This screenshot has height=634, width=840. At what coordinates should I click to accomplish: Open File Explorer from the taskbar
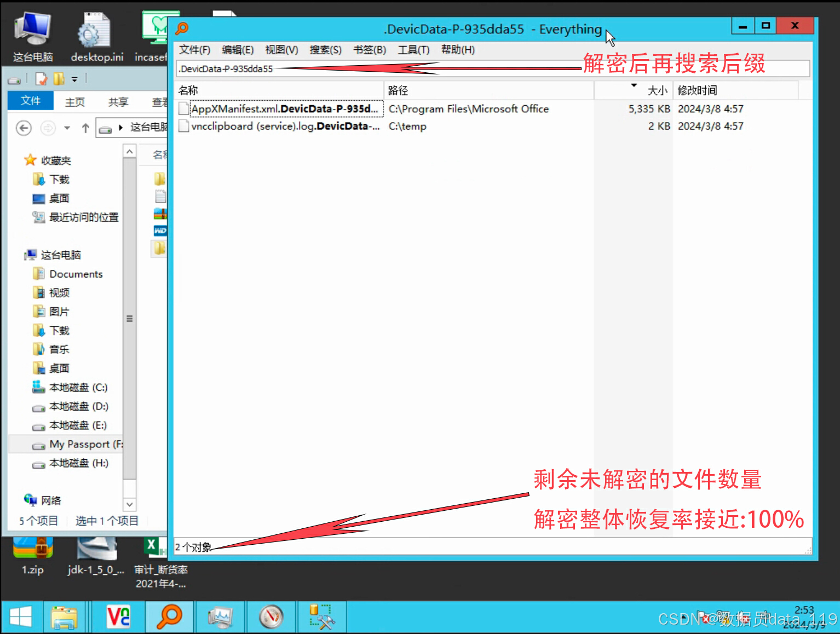point(65,617)
